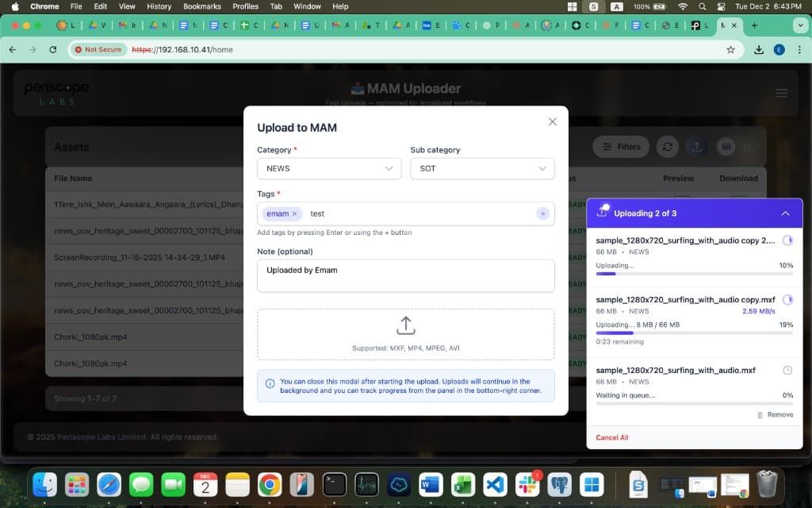Switch view using the grid icon beside upload
This screenshot has height=508, width=812.
tap(726, 146)
